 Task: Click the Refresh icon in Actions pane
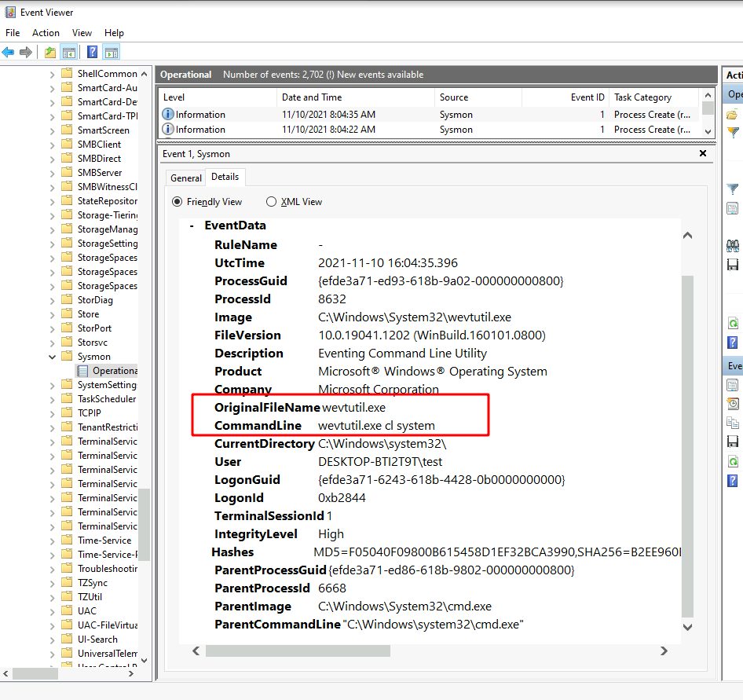[733, 322]
